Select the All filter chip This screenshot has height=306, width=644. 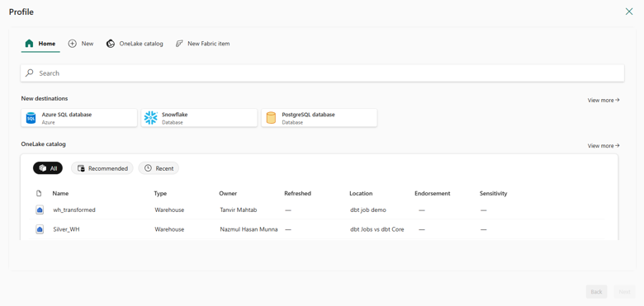click(x=48, y=168)
